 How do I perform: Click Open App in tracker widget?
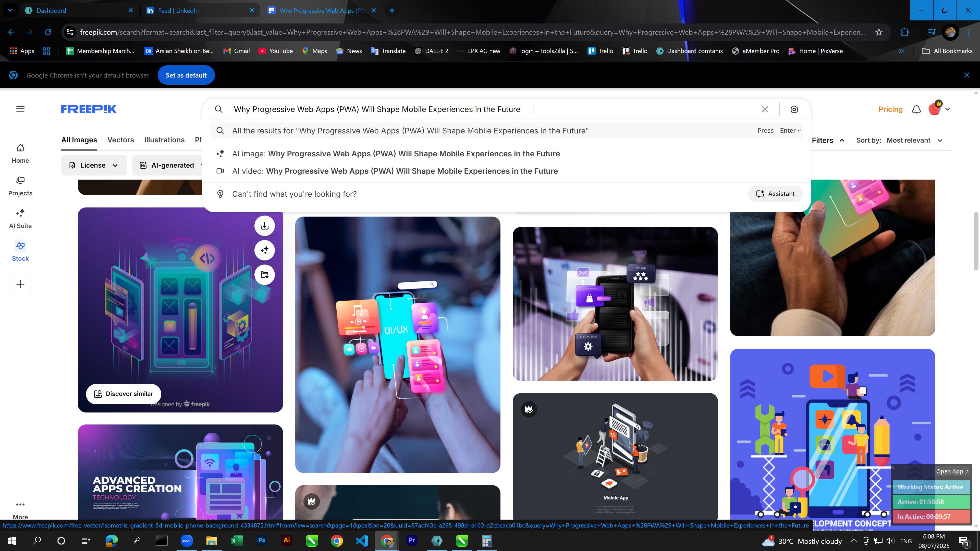tap(952, 471)
